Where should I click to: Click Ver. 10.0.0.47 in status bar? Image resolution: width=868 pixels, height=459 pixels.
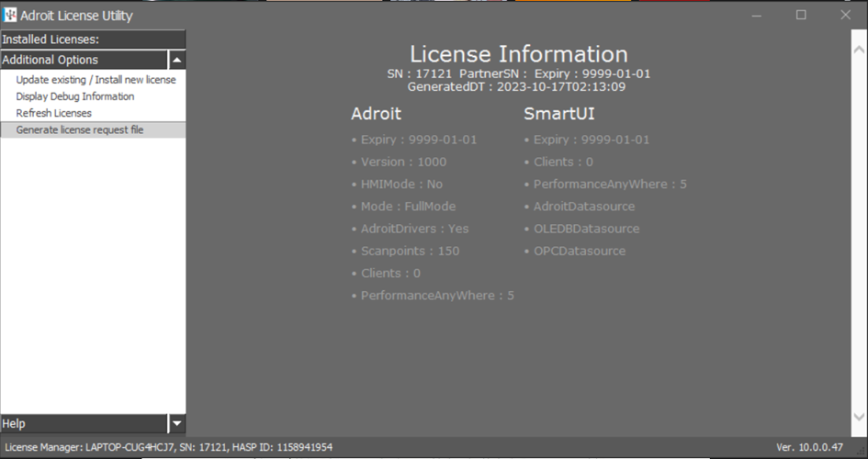pos(809,447)
